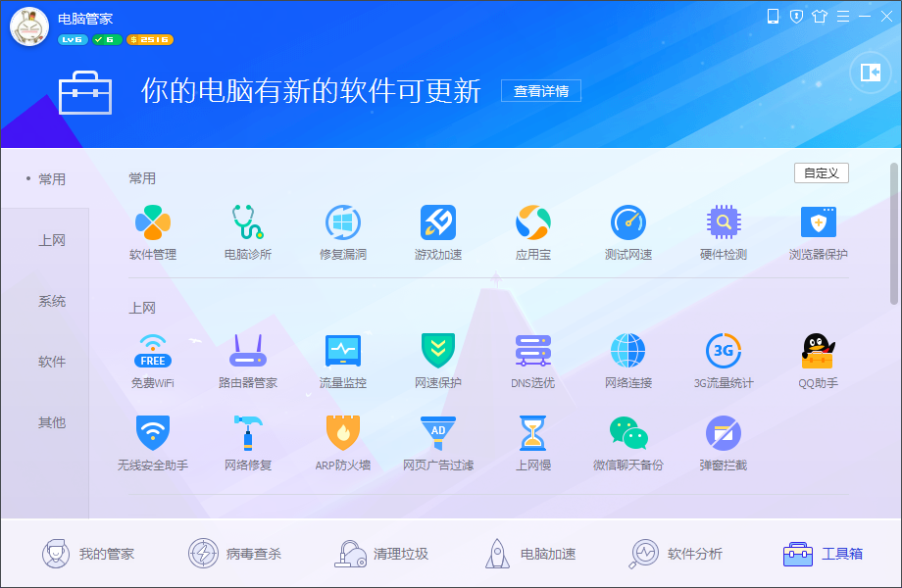Viewport: 902px width, 588px height.
Task: Select the 上网 category in sidebar
Action: tap(52, 240)
